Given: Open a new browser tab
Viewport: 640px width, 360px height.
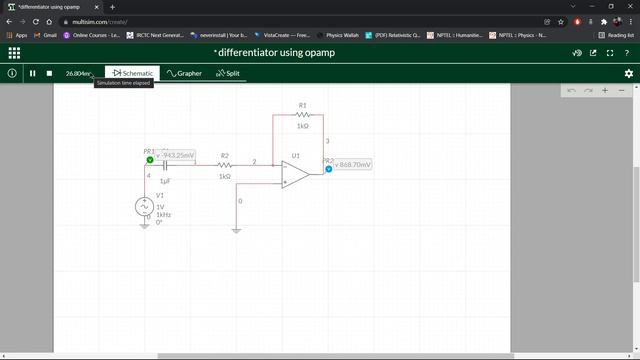Looking at the screenshot, I should [x=112, y=7].
